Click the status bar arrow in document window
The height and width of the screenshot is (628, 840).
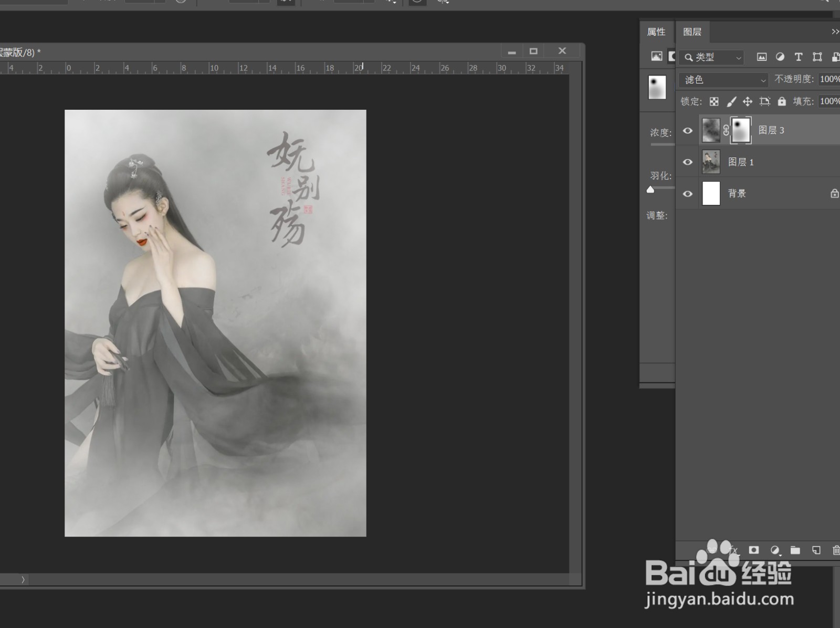tap(23, 580)
